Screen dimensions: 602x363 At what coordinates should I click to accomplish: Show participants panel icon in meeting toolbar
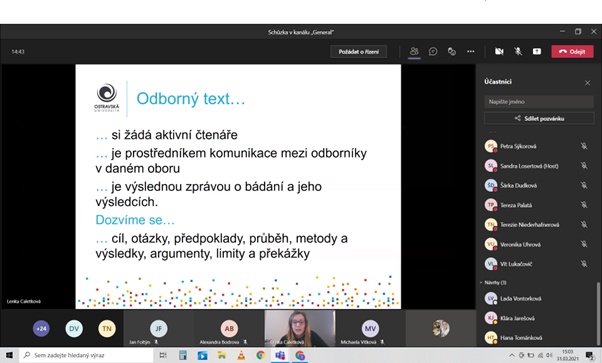[x=414, y=51]
